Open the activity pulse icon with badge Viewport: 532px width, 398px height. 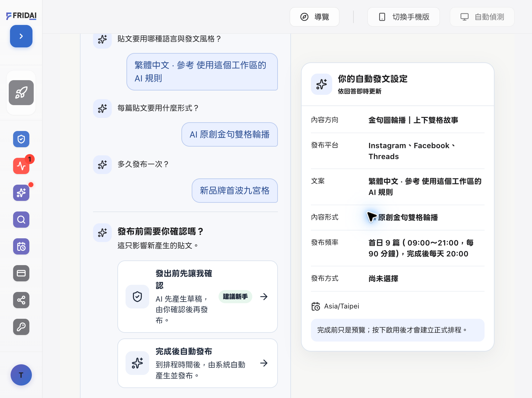pyautogui.click(x=21, y=166)
